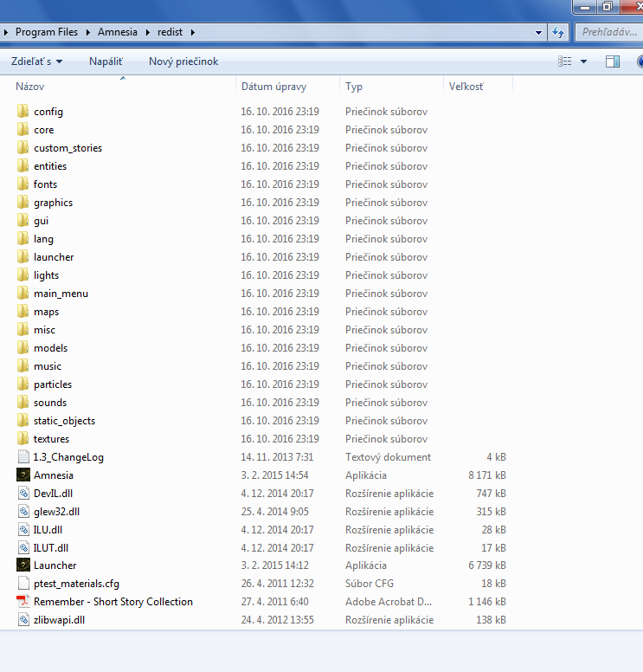This screenshot has width=643, height=672.
Task: Click into the Prehľadávať search field
Action: tap(608, 32)
